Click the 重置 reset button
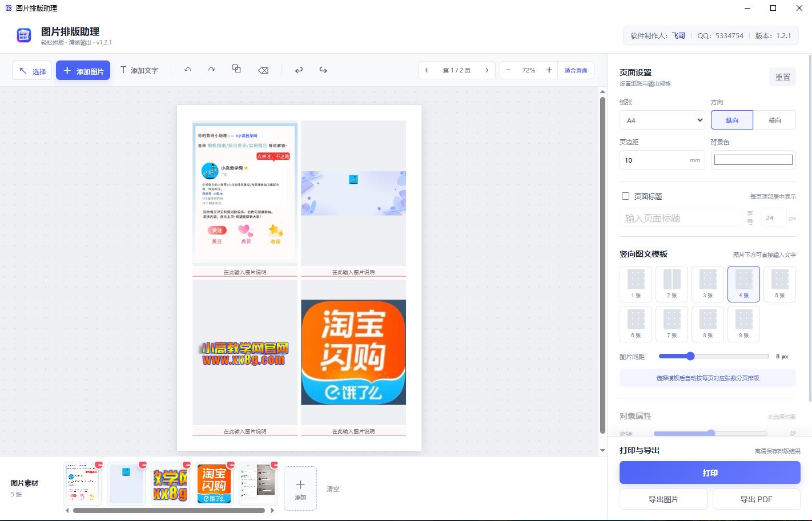The image size is (812, 521). (782, 77)
